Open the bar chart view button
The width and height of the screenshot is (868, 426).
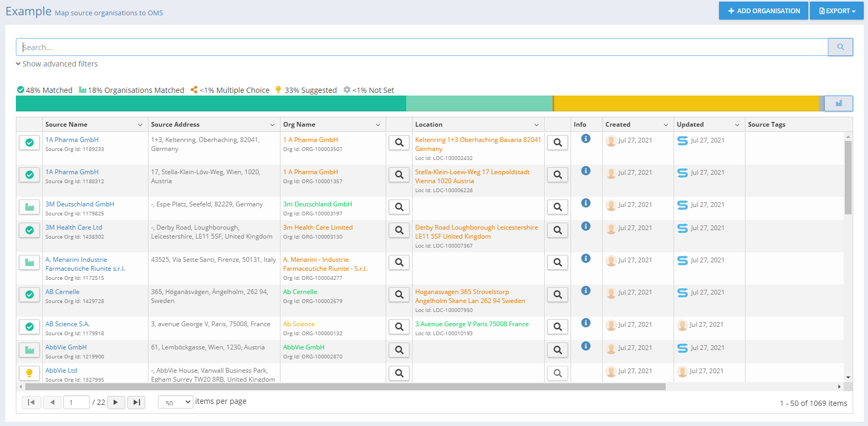[x=838, y=103]
